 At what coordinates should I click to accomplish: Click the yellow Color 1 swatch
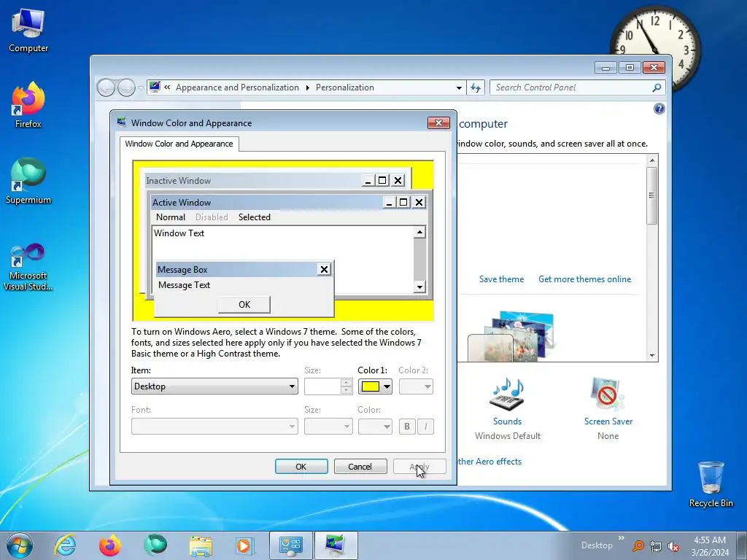(370, 386)
